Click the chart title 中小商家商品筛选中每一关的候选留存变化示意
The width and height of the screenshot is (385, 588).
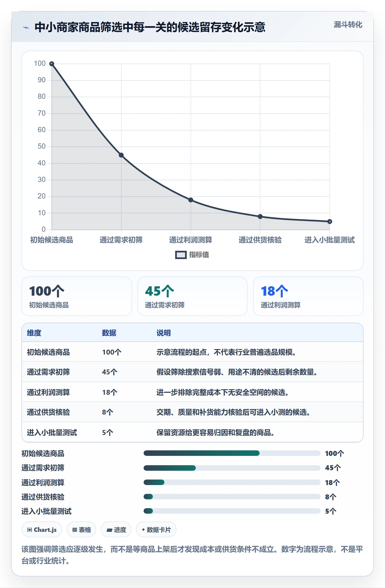[150, 27]
